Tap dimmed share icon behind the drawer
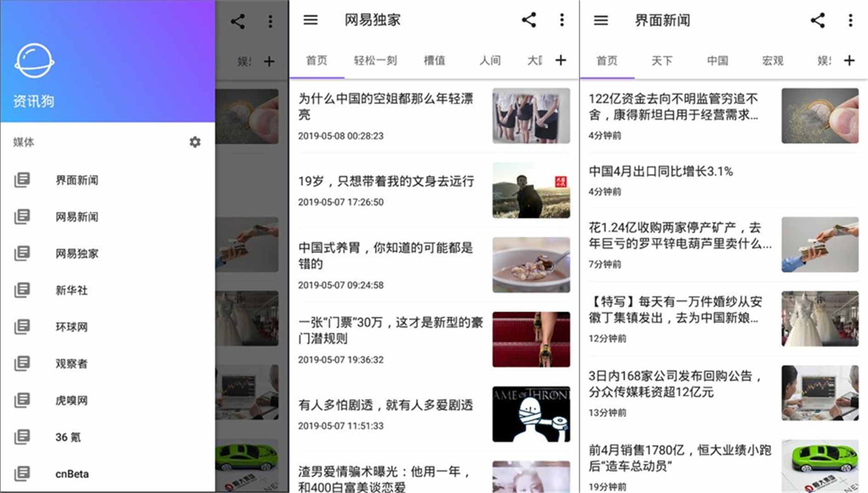The image size is (868, 493). coord(237,21)
